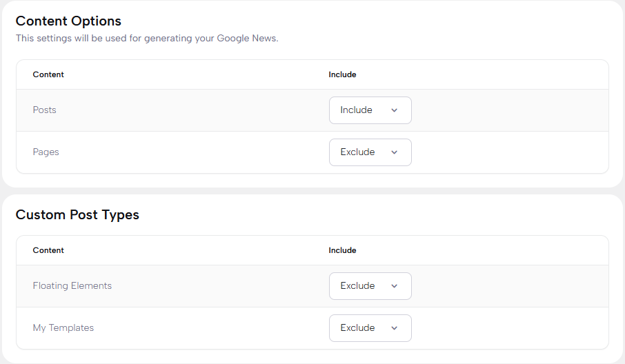Expand the Floating Elements dropdown

click(370, 286)
